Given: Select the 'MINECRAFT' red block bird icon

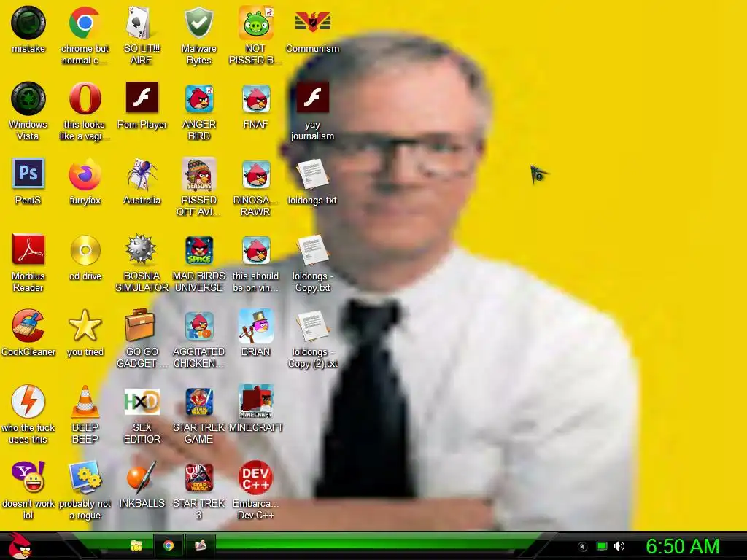Looking at the screenshot, I should 256,402.
